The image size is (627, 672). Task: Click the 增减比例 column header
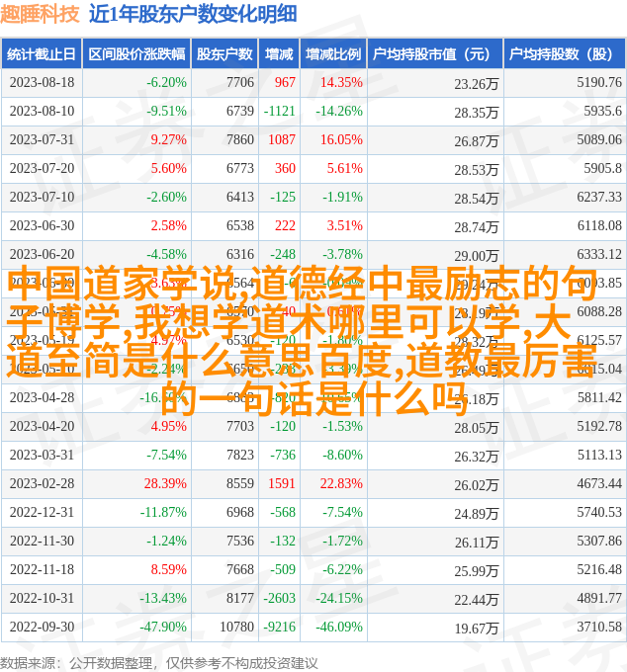[332, 54]
